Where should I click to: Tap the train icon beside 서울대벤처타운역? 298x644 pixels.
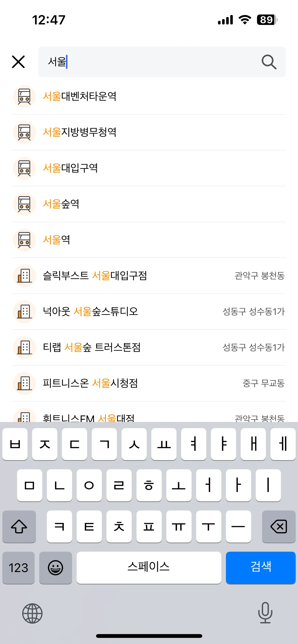[x=24, y=96]
